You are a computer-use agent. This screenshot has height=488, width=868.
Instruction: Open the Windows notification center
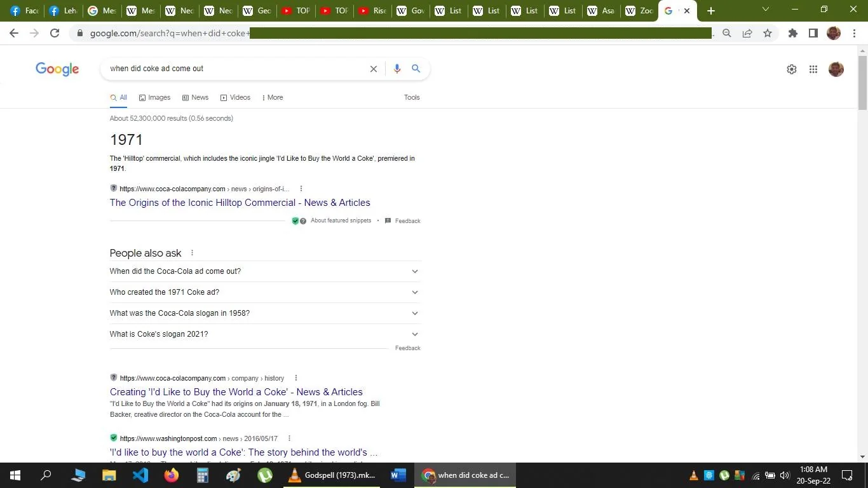pos(847,475)
